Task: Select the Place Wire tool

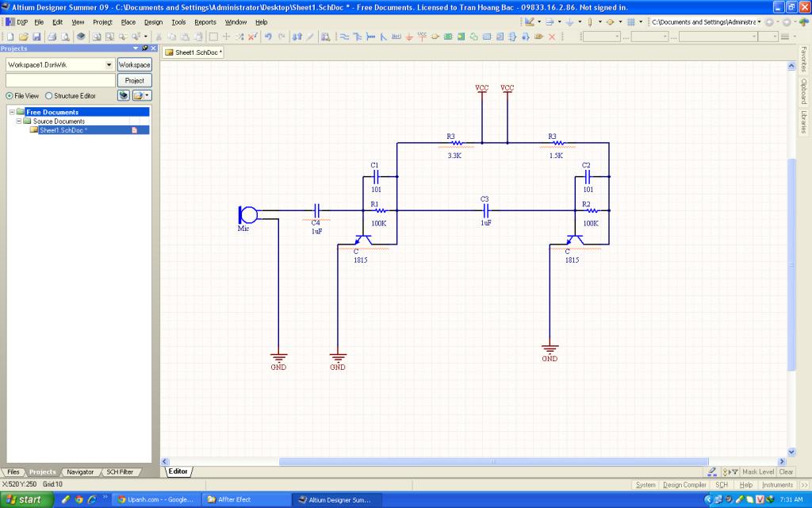Action: [345, 37]
